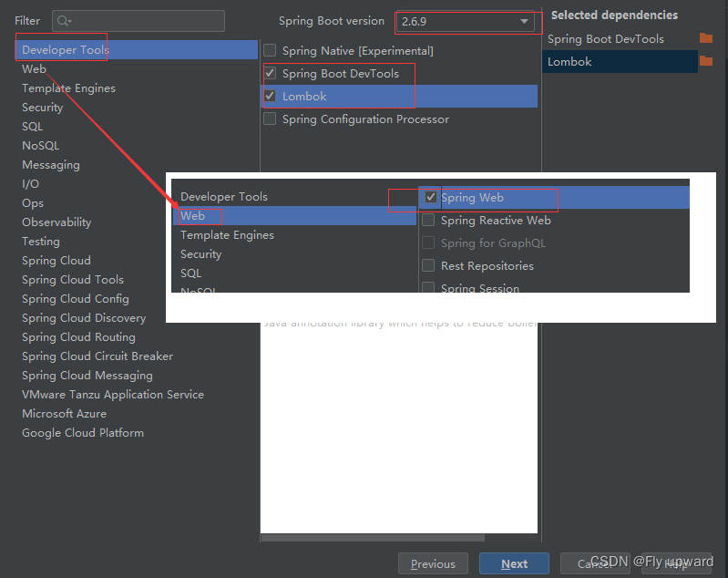Click the Help button
728x578 pixels.
point(676,563)
